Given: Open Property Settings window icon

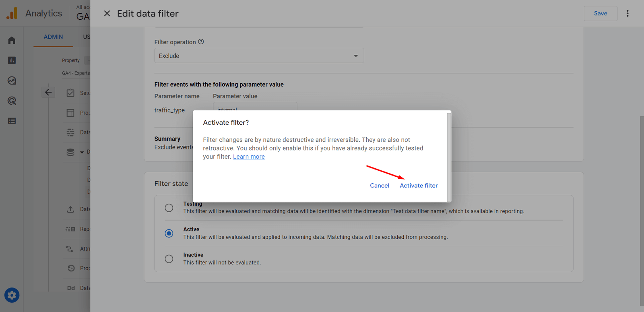Looking at the screenshot, I should tap(70, 113).
